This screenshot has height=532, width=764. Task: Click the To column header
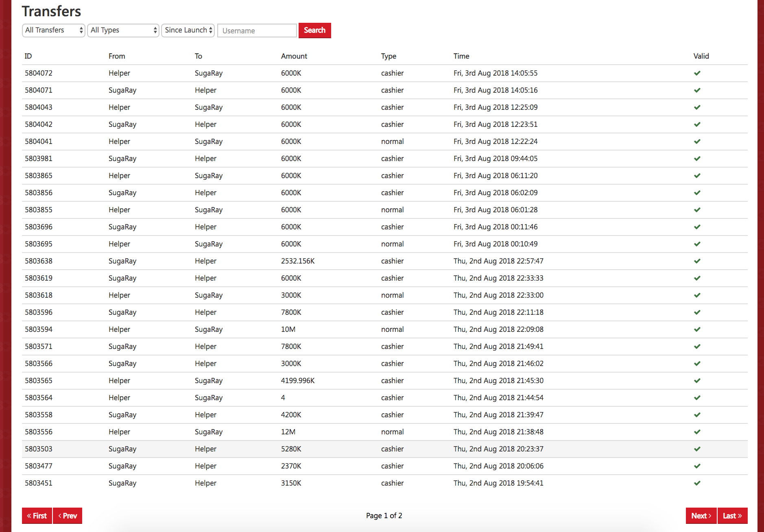point(199,56)
